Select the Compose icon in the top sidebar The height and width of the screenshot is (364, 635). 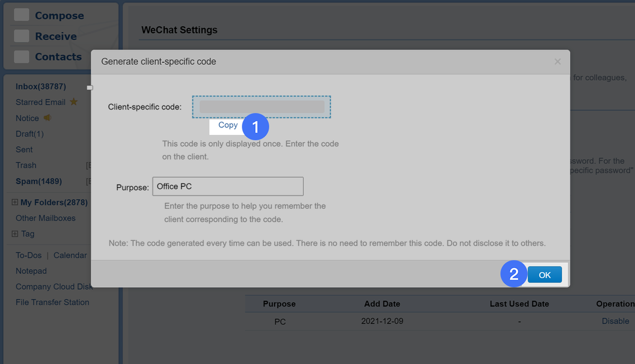[21, 15]
